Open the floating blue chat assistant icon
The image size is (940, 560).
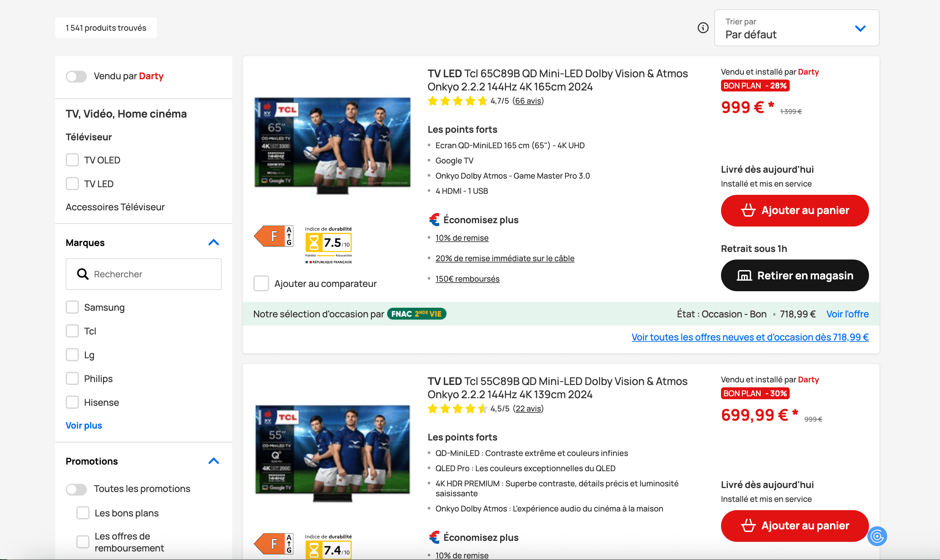tap(877, 536)
